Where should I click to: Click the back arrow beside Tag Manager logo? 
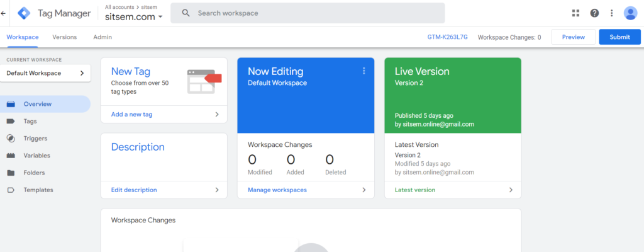[3, 14]
